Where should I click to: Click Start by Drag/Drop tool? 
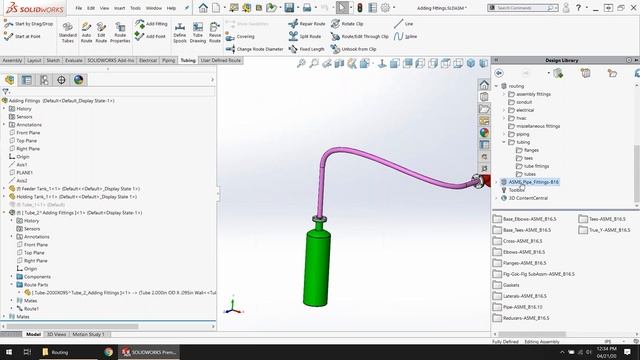point(29,24)
